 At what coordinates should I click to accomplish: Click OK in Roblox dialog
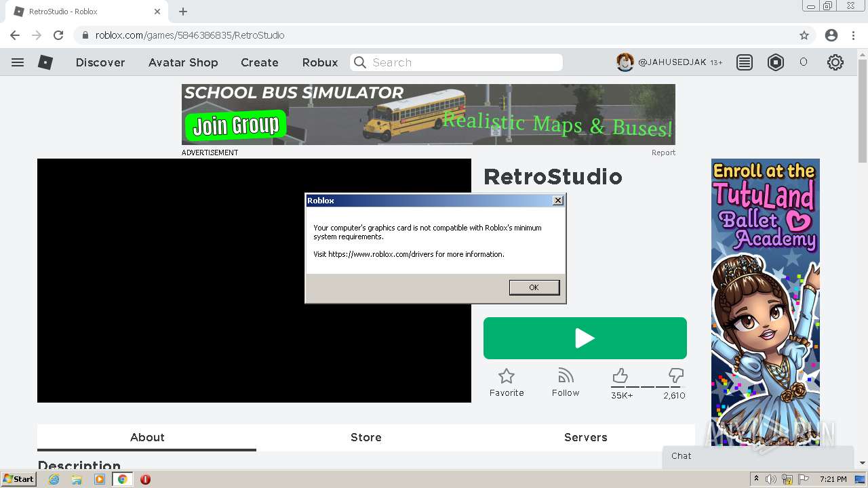pyautogui.click(x=534, y=287)
